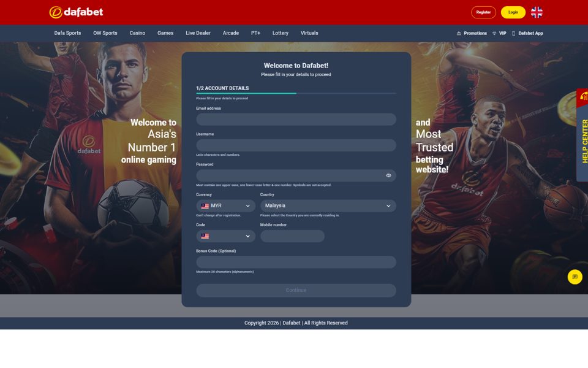Toggle password visibility eye icon
The width and height of the screenshot is (588, 368).
(x=388, y=175)
